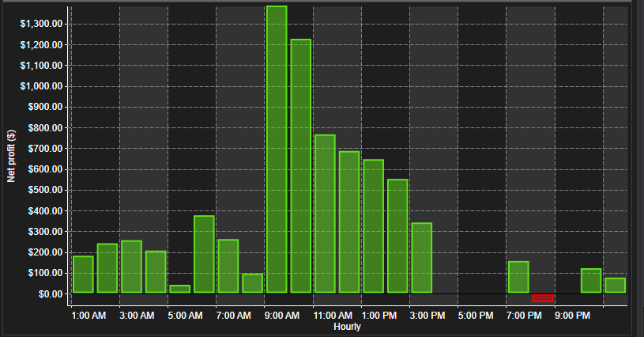Click the "$900.00" y-axis value
The width and height of the screenshot is (644, 337).
coord(45,107)
